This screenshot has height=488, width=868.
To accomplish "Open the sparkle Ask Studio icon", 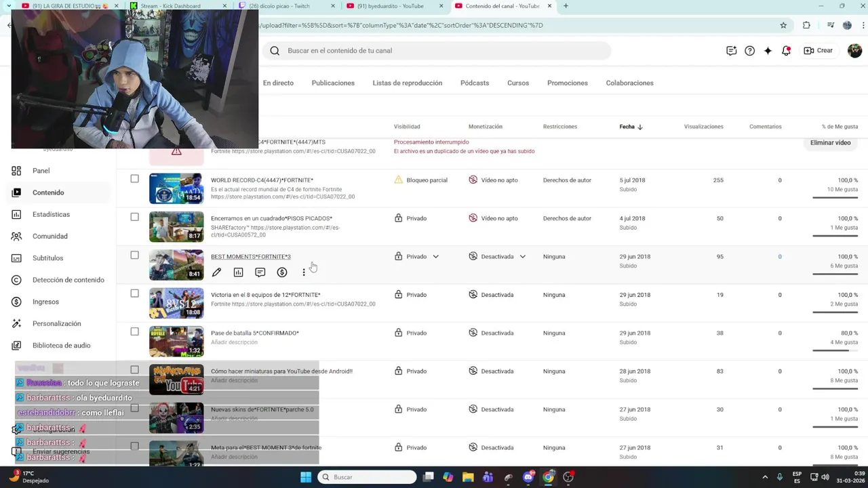I will click(768, 51).
